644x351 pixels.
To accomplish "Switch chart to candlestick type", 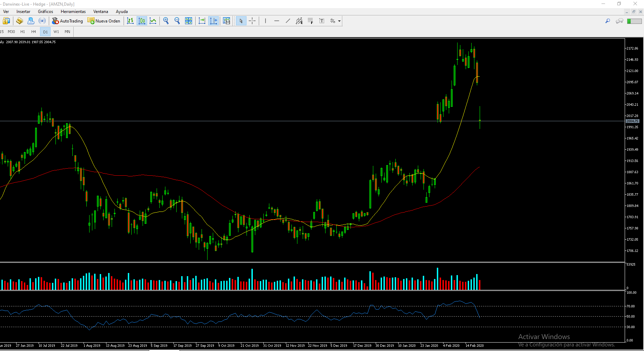I will 142,21.
